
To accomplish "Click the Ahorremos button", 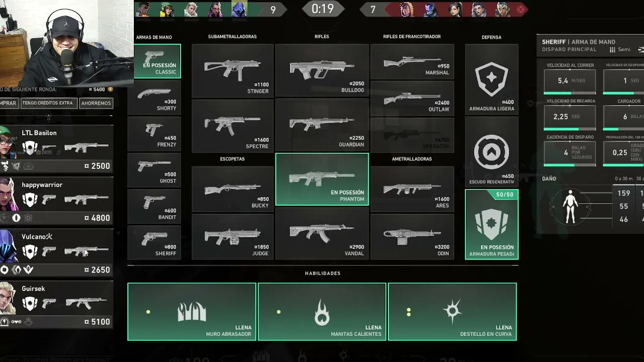I will (96, 103).
